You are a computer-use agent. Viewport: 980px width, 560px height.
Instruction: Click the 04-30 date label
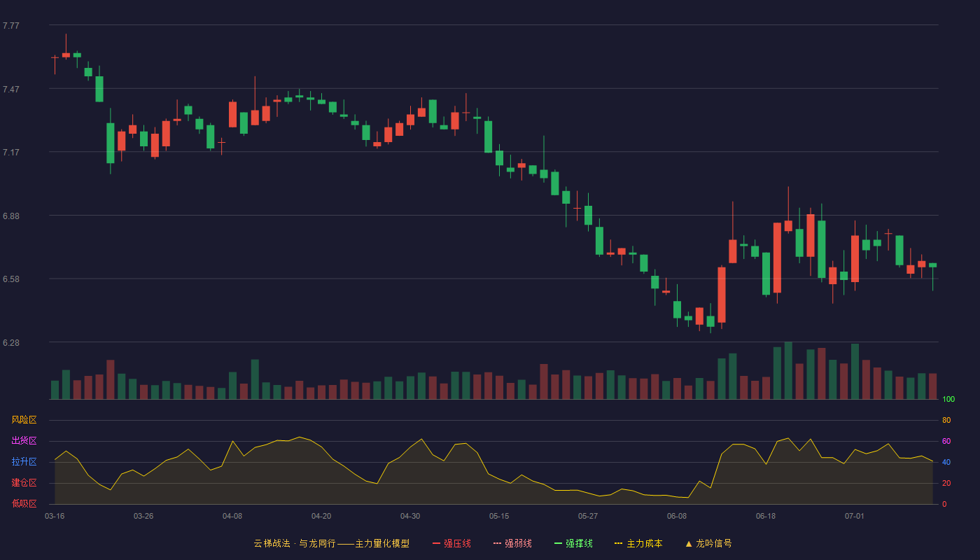pos(410,516)
